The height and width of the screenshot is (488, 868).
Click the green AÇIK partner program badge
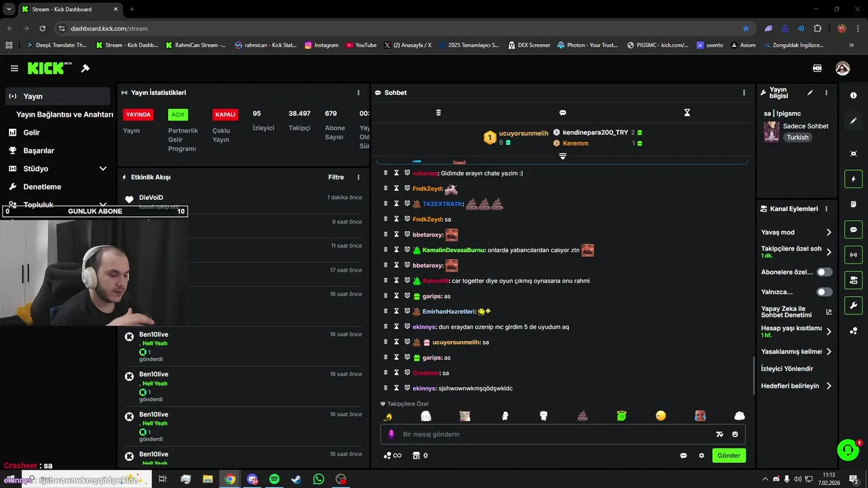178,115
